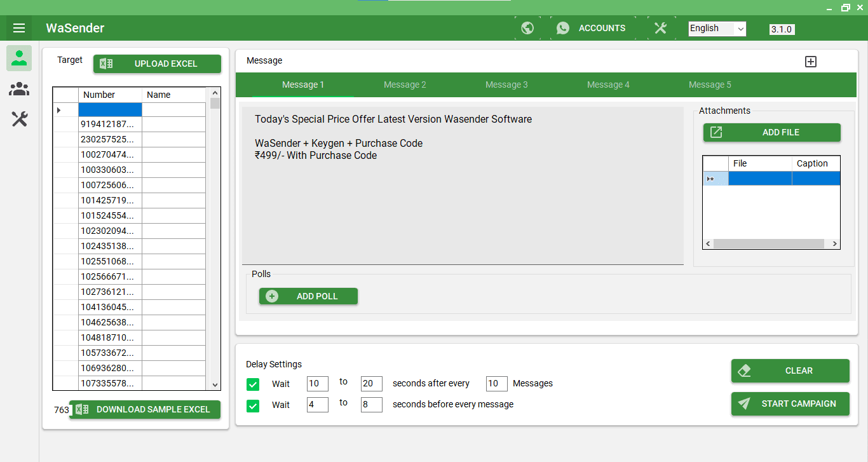Switch to Message 2 tab

[405, 85]
